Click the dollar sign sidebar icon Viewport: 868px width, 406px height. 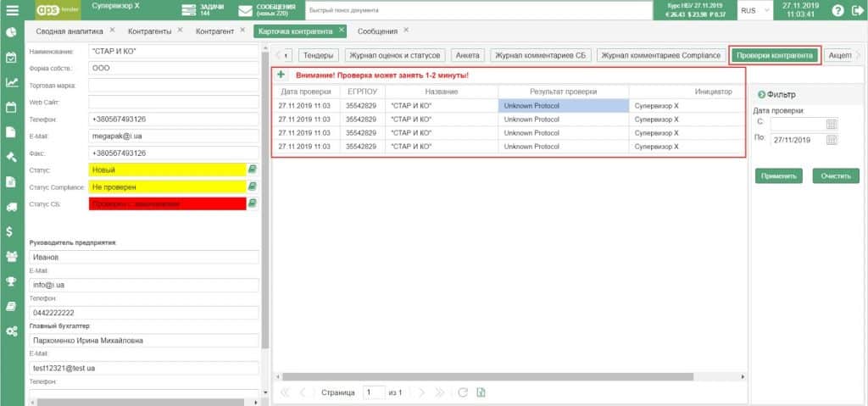click(x=10, y=231)
